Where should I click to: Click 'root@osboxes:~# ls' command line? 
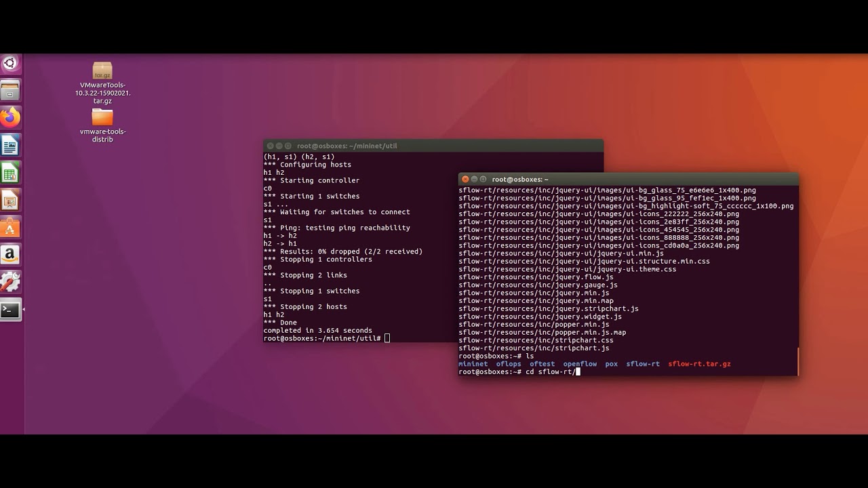(x=496, y=357)
